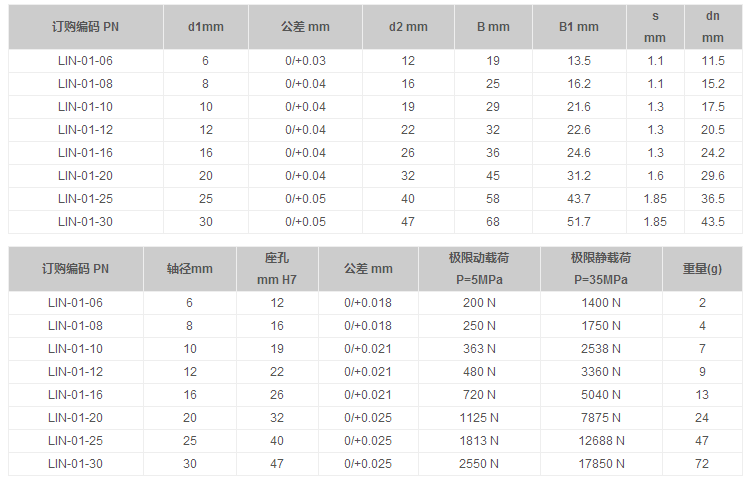Click the 极限静载荷 P=35MPa header
The height and width of the screenshot is (484, 747).
[601, 269]
